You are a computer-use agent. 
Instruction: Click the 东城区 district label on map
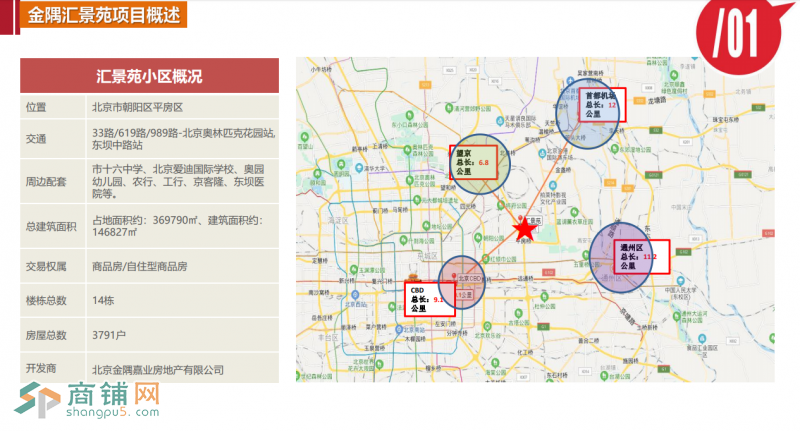pos(427,256)
